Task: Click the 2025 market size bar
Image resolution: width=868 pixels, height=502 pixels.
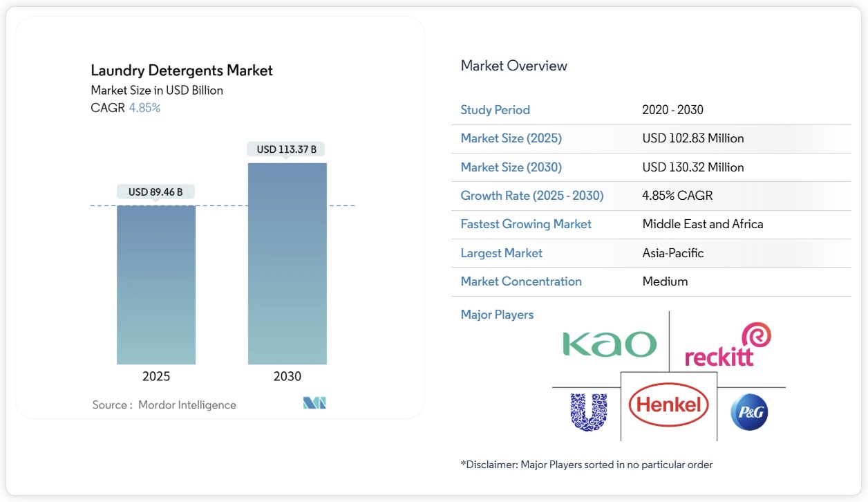Action: click(156, 284)
